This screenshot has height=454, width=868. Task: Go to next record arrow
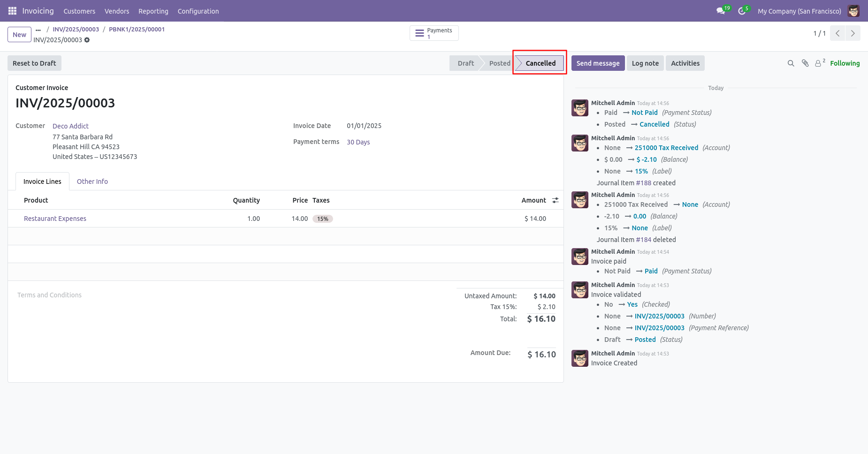point(853,33)
